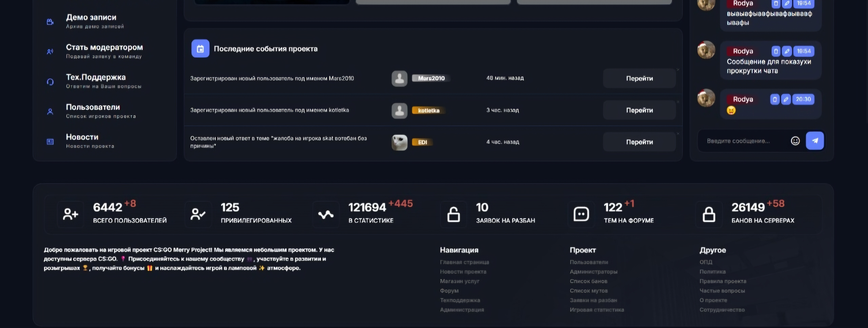Click the 'Всего пользователей' add-user icon
868x328 pixels.
pos(70,214)
